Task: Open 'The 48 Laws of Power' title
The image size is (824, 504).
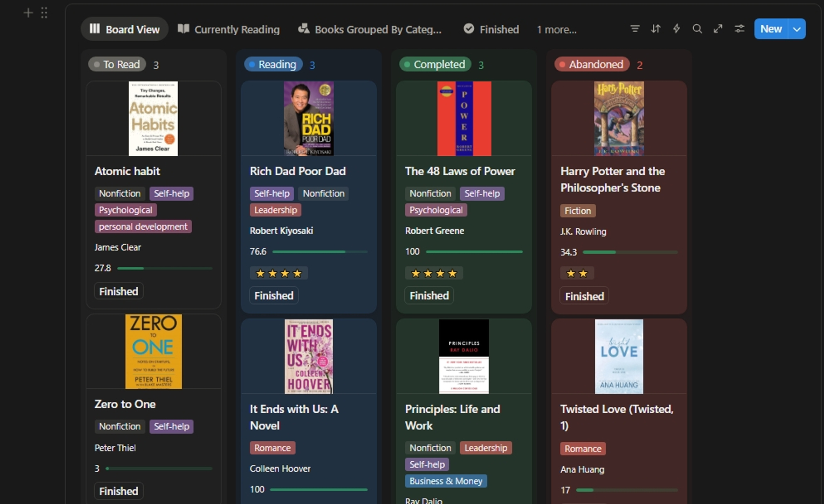Action: (x=460, y=171)
